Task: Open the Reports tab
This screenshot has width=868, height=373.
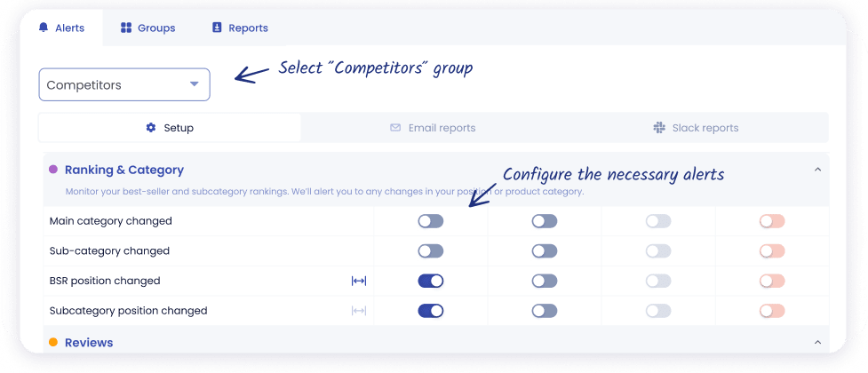Action: tap(240, 28)
